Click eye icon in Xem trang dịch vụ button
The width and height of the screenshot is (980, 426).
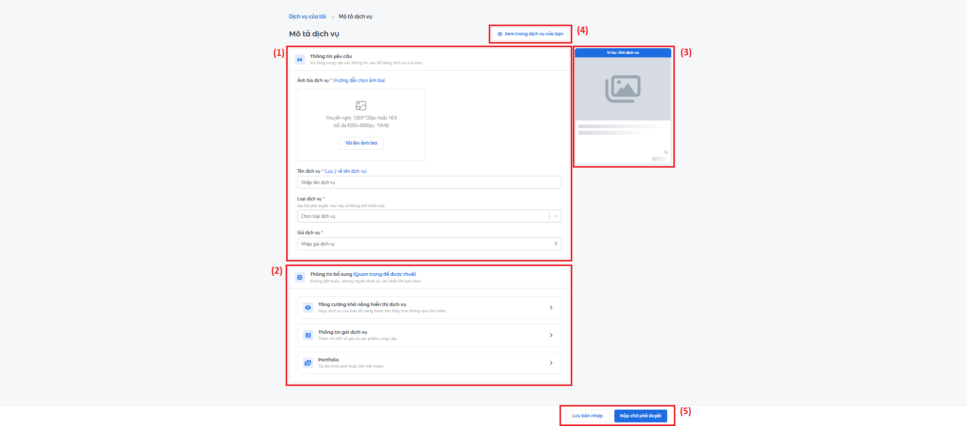[500, 34]
